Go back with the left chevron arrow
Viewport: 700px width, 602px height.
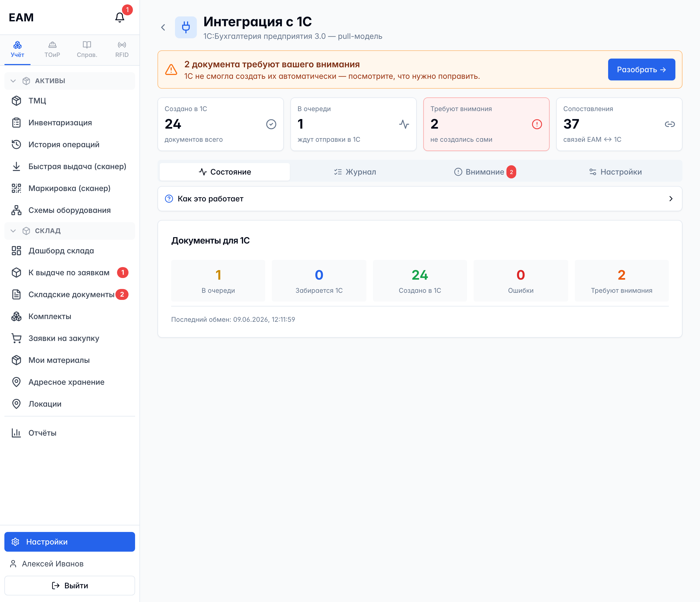point(163,27)
